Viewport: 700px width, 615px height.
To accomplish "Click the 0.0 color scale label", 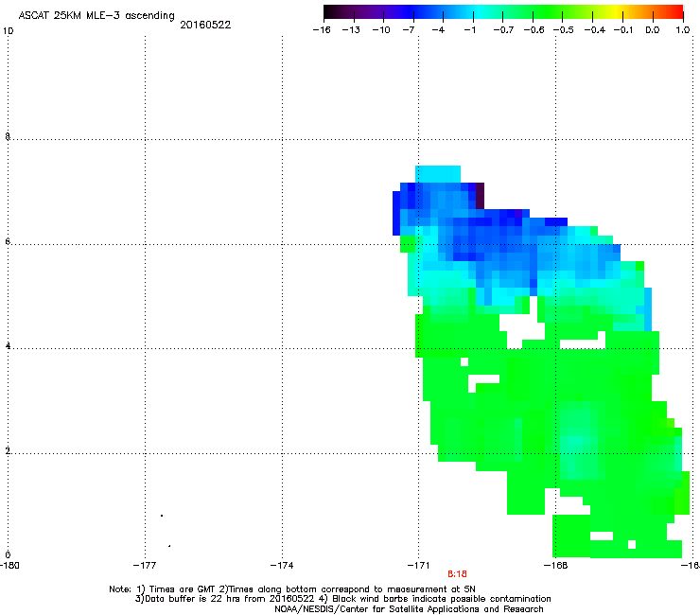I will coord(653,30).
